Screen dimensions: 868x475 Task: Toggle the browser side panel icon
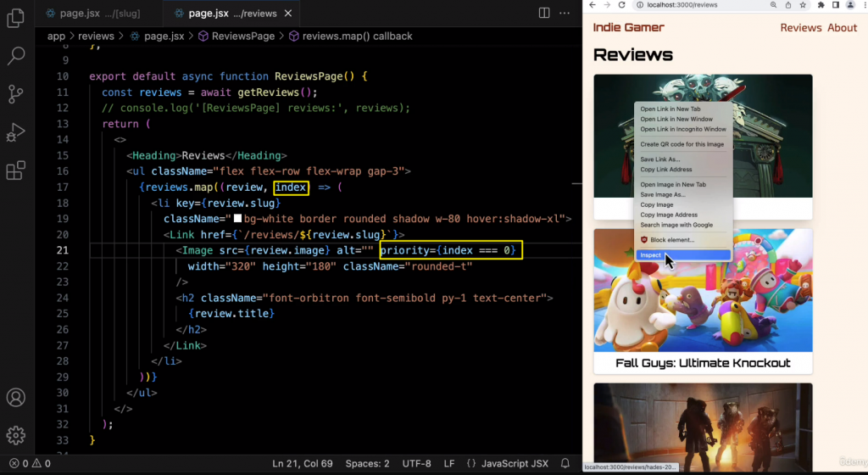(x=835, y=5)
